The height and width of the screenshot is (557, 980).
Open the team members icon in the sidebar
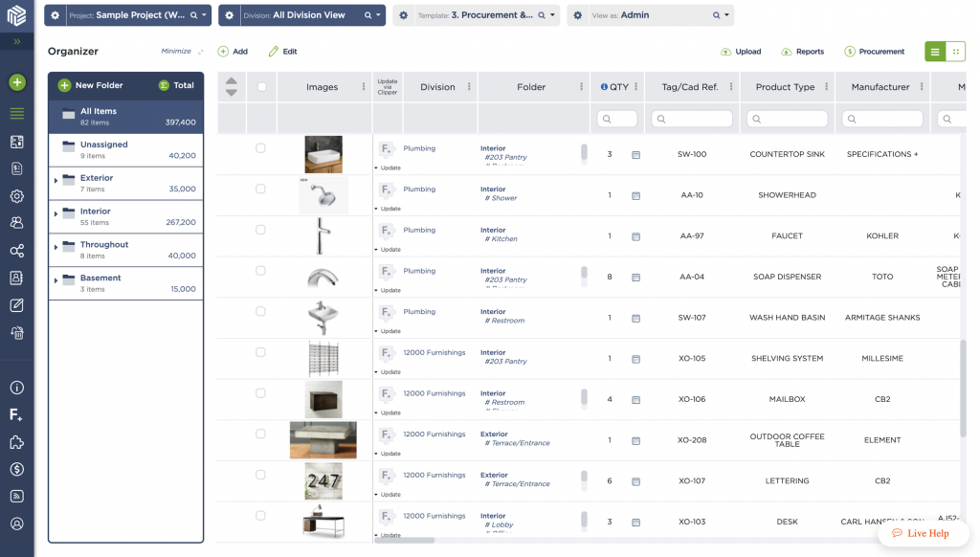[15, 222]
